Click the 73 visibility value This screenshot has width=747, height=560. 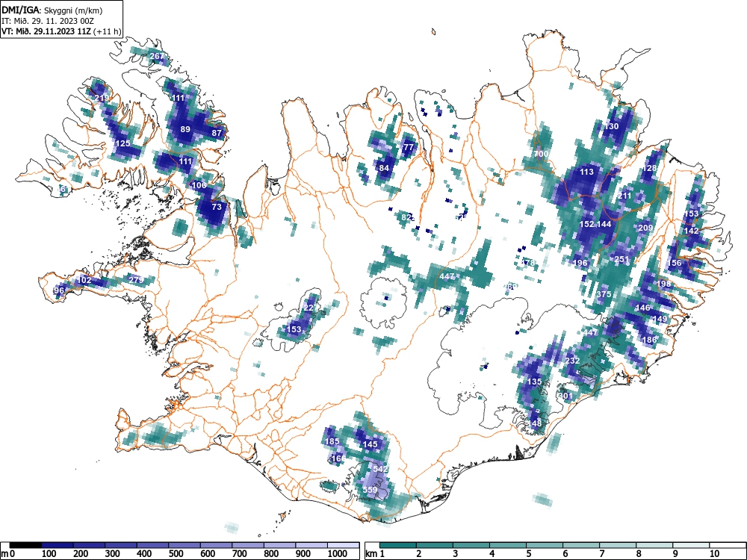217,207
